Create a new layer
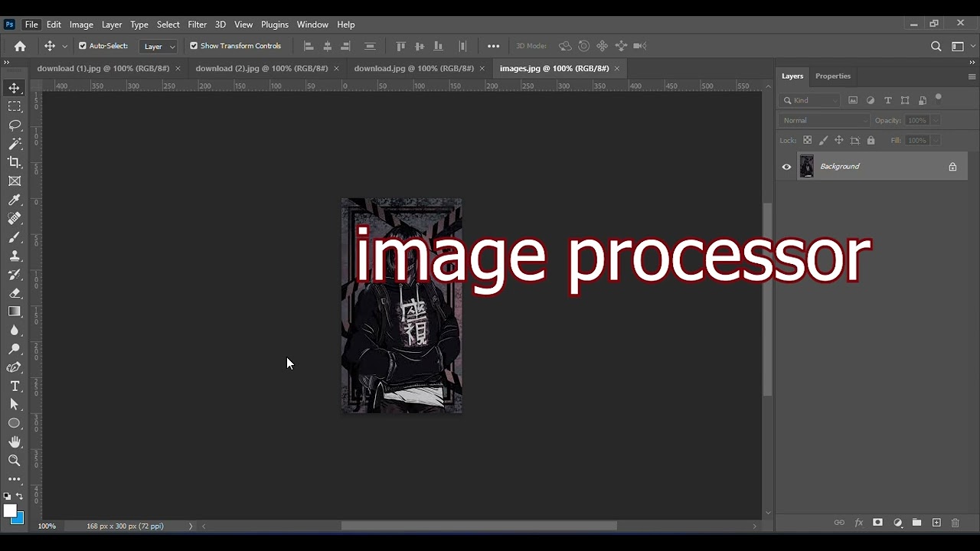The image size is (980, 551). pyautogui.click(x=936, y=523)
